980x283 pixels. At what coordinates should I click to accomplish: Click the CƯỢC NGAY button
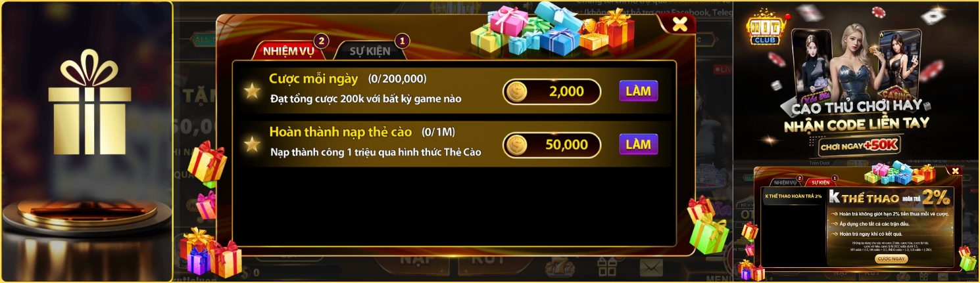tap(891, 259)
